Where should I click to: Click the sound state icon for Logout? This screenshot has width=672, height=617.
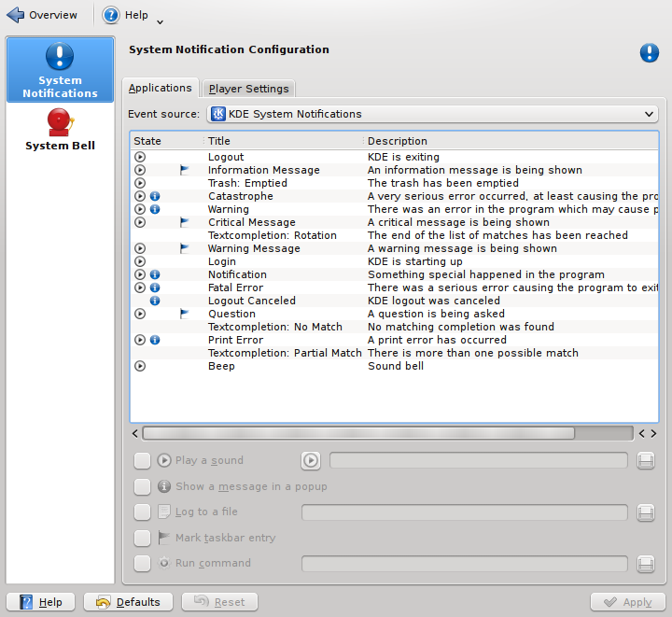pyautogui.click(x=140, y=158)
